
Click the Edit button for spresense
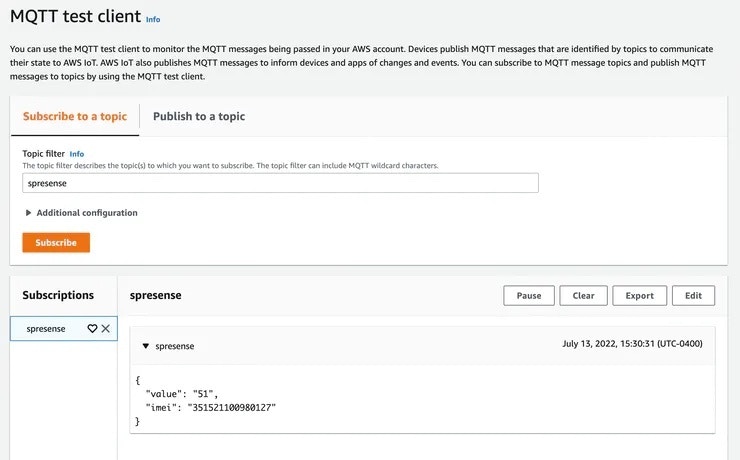tap(694, 296)
